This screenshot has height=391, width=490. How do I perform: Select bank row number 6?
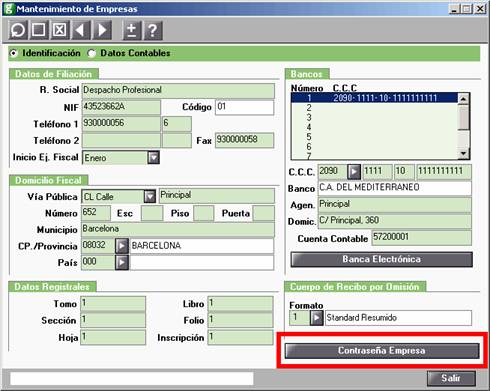click(374, 146)
